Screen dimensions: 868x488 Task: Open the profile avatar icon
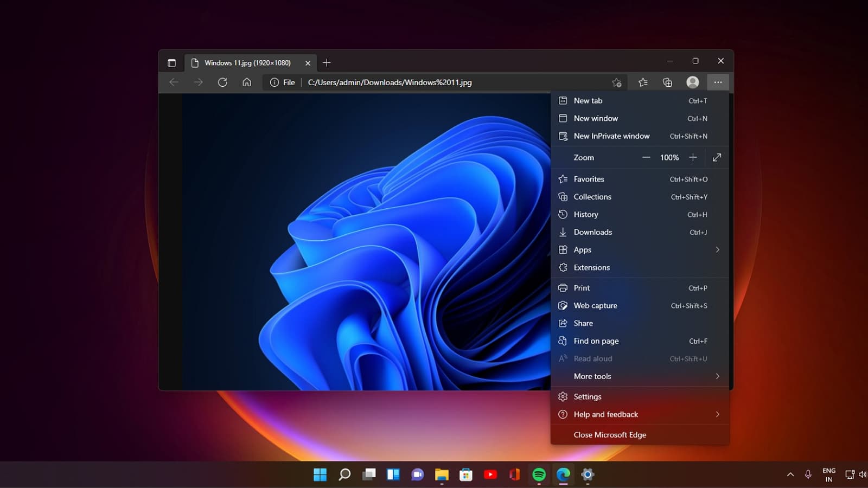click(692, 82)
